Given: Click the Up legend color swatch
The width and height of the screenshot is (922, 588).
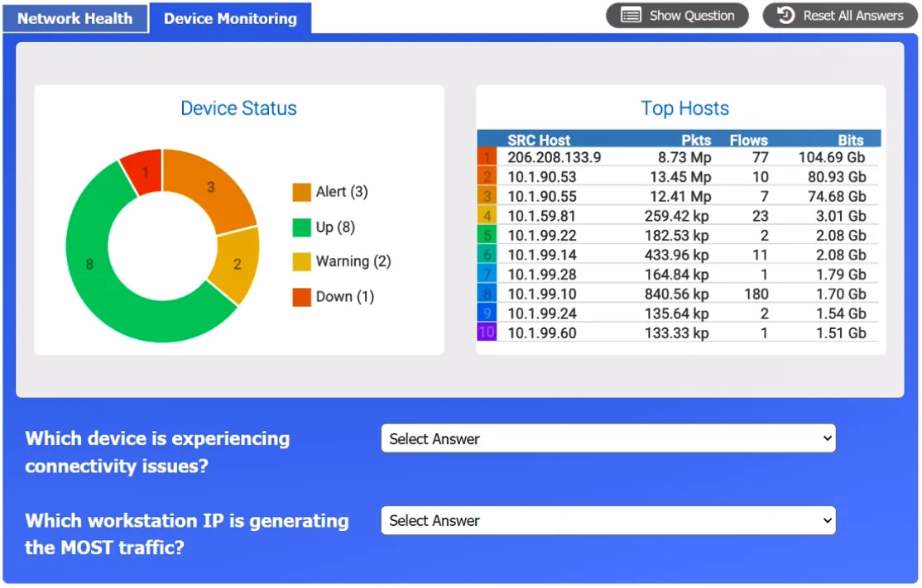Looking at the screenshot, I should point(301,227).
